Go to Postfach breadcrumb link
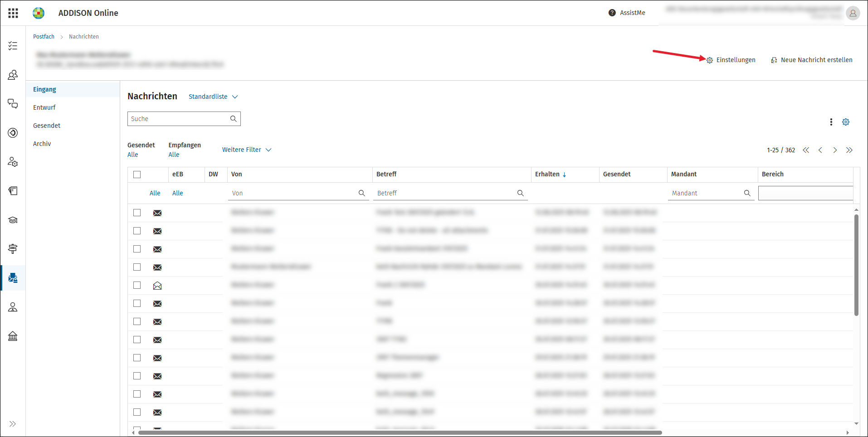The height and width of the screenshot is (437, 868). (x=44, y=37)
